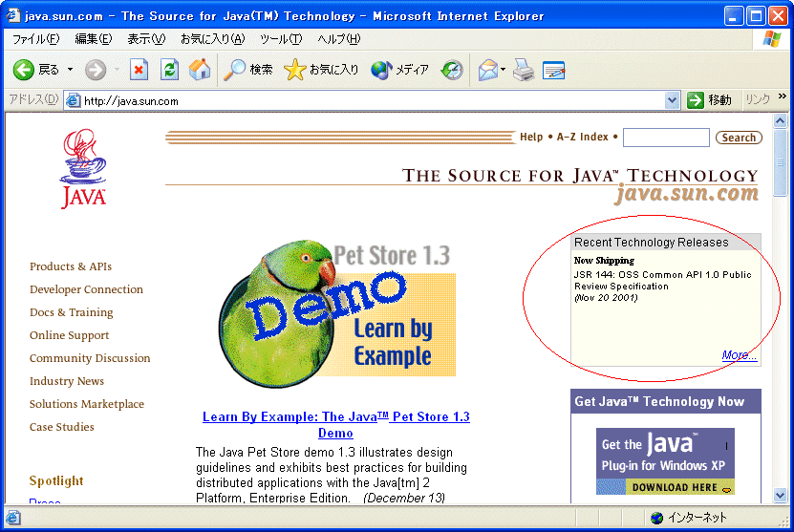Click the green Go arrow button
Image resolution: width=794 pixels, height=532 pixels.
(696, 100)
